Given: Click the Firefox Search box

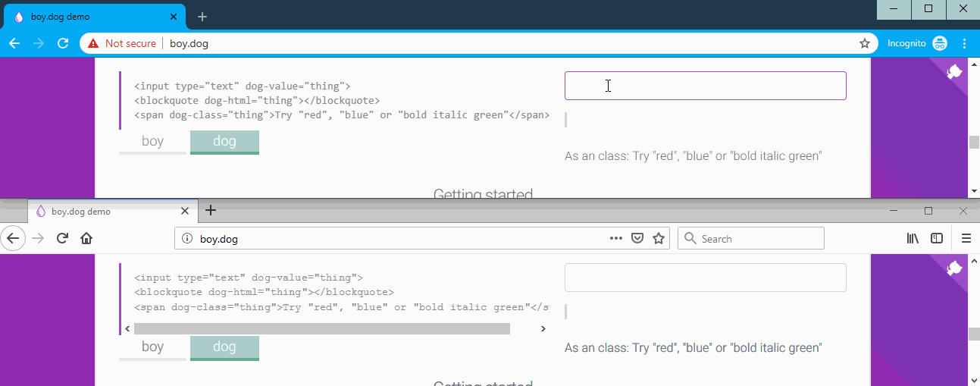Looking at the screenshot, I should (750, 238).
